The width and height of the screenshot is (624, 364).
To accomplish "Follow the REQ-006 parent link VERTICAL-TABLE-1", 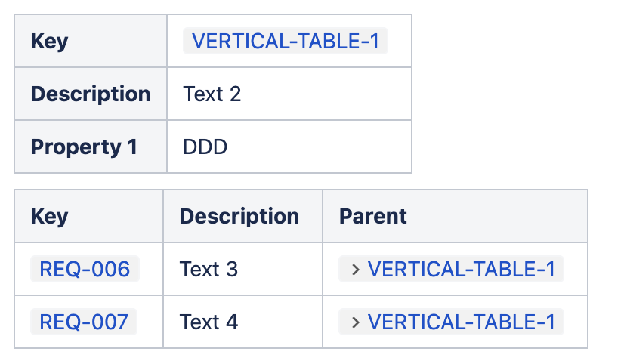I will pyautogui.click(x=461, y=269).
